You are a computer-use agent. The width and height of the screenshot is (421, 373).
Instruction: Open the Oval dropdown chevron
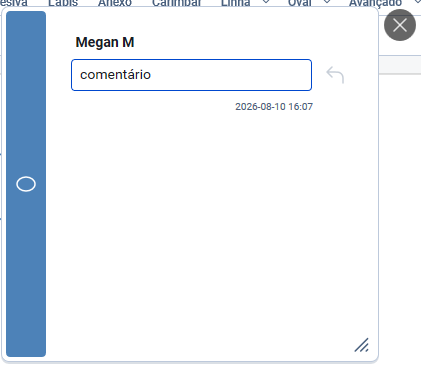(x=327, y=2)
